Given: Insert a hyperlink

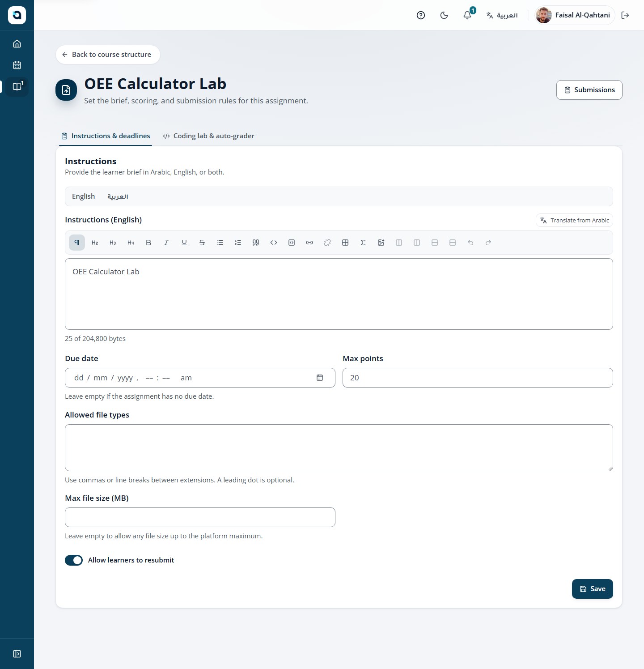Looking at the screenshot, I should (x=309, y=243).
